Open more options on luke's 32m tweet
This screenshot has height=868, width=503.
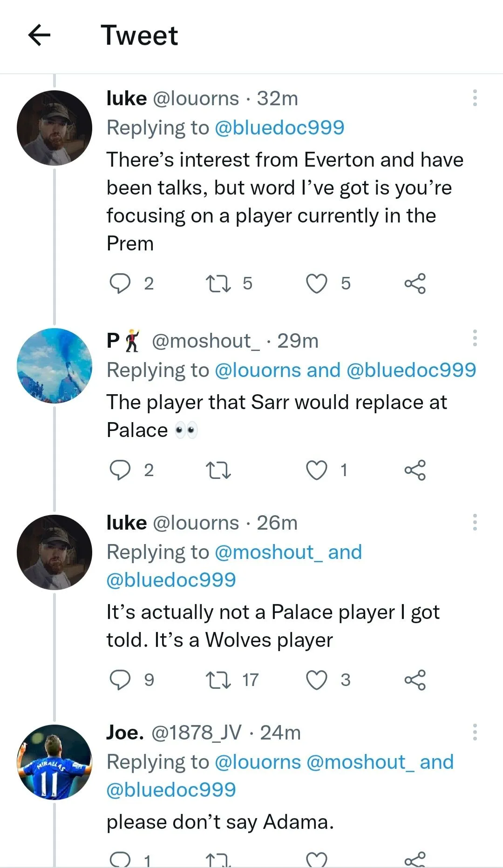point(475,98)
